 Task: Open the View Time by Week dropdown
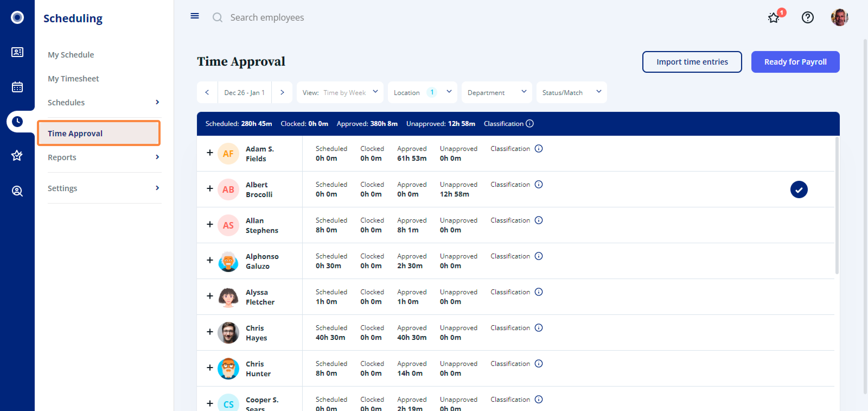click(x=340, y=92)
